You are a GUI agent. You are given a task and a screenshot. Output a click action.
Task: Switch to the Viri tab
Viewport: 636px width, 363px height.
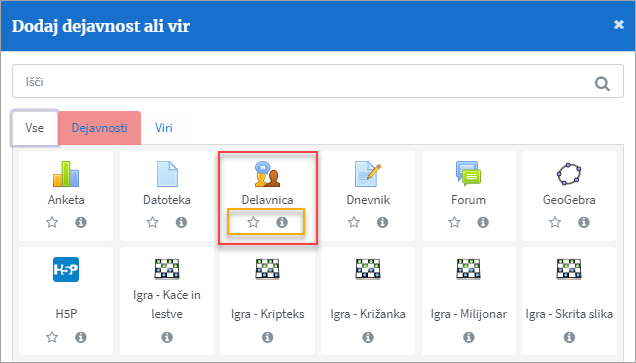(164, 128)
